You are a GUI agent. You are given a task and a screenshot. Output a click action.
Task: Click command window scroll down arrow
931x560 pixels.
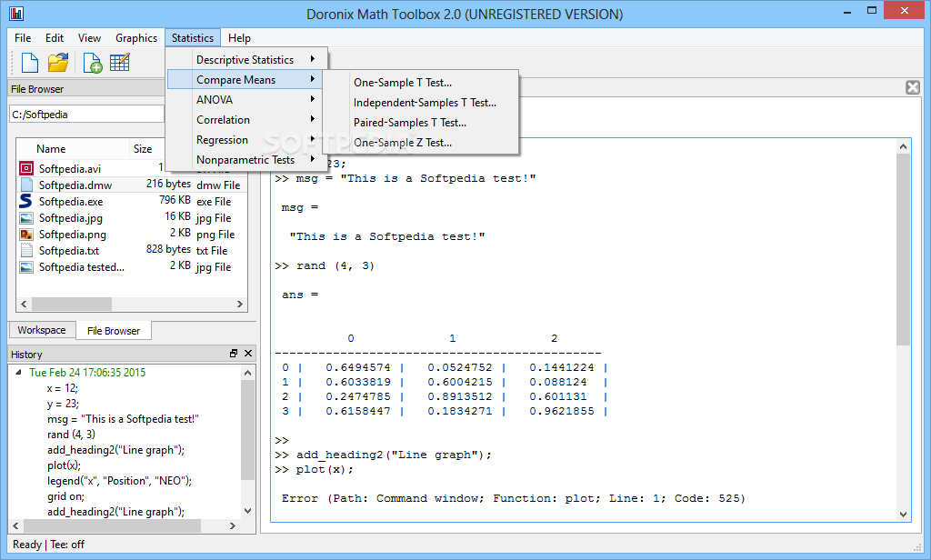coord(903,515)
